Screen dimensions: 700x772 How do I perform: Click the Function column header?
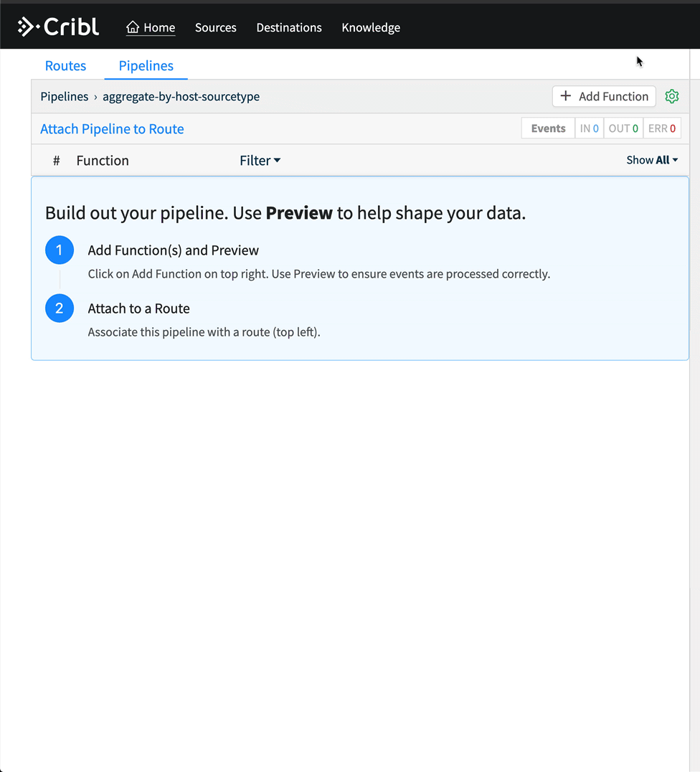click(x=103, y=161)
